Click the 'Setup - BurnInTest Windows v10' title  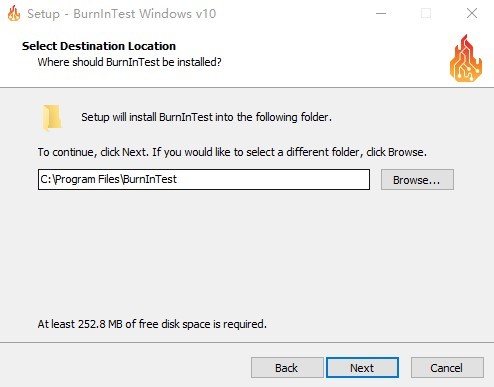[121, 14]
